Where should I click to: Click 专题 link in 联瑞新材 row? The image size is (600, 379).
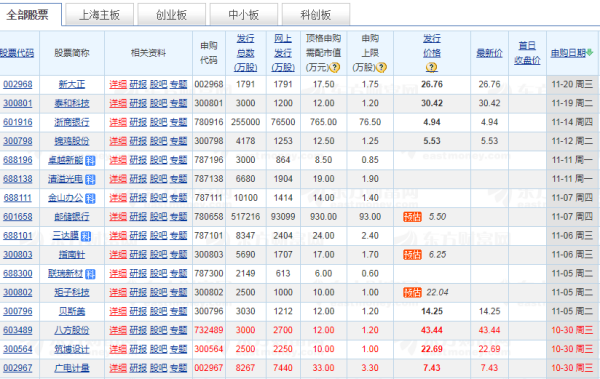[x=178, y=274]
